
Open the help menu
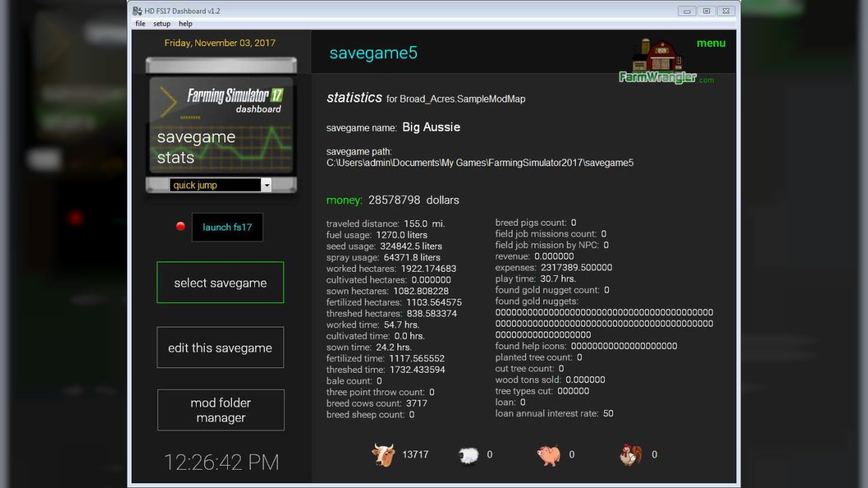click(x=185, y=24)
